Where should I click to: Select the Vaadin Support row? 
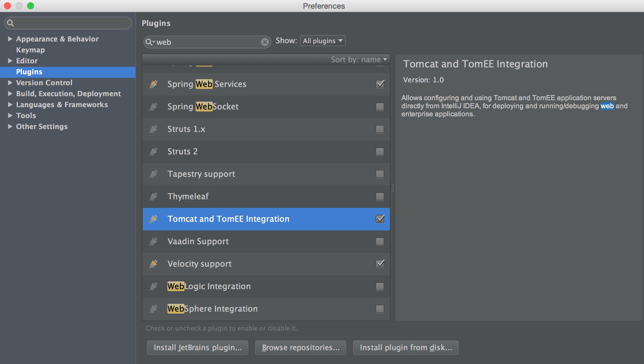[x=266, y=241]
